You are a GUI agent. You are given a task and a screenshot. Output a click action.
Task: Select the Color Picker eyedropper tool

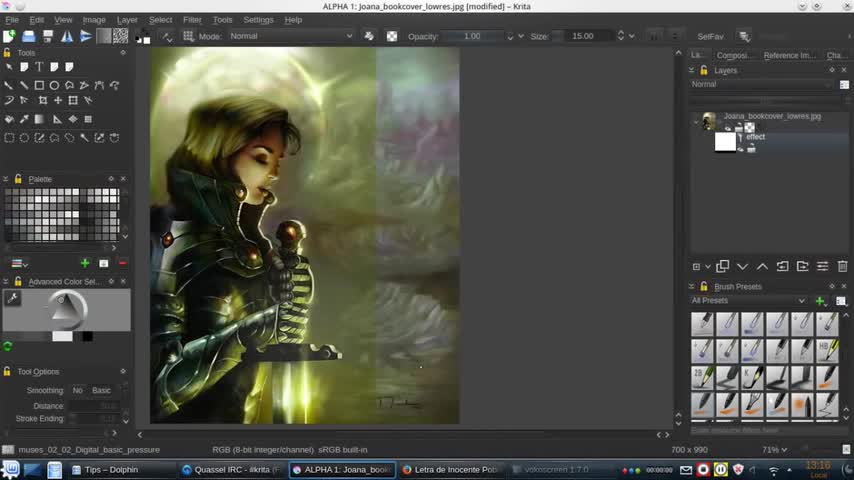pos(24,119)
